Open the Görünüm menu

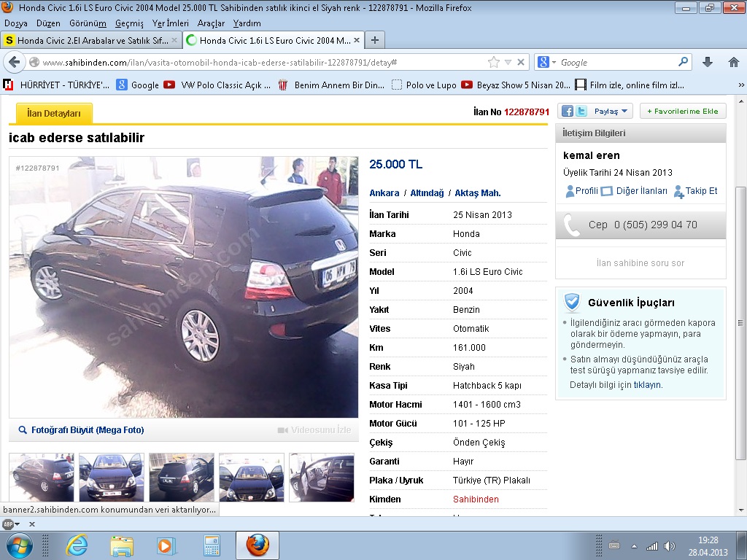tap(88, 23)
